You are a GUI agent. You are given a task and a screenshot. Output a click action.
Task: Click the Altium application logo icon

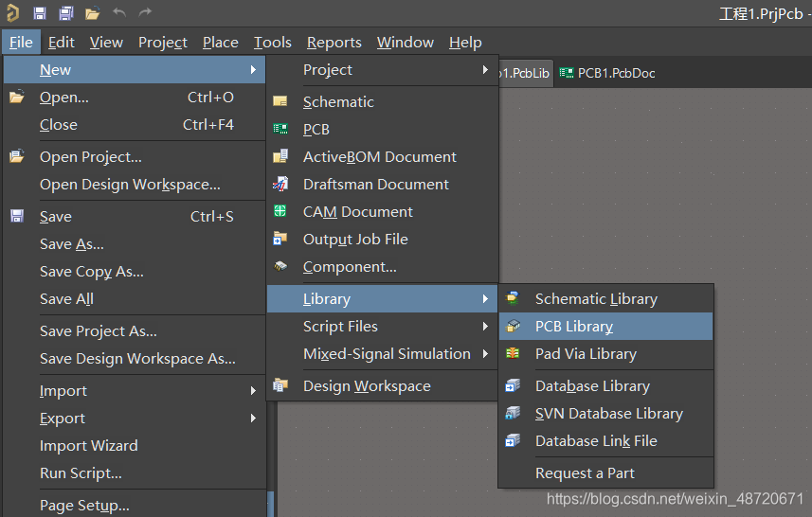pos(12,13)
